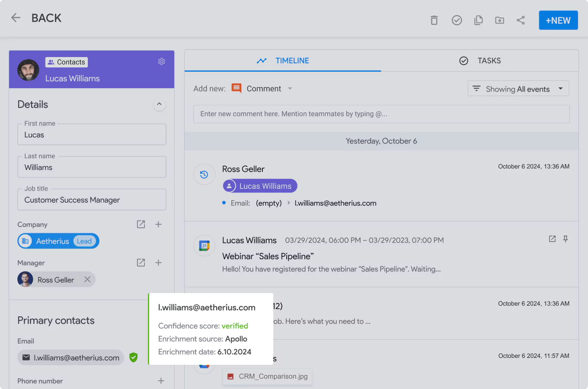Duplicate the record using the copy icon

[x=478, y=20]
